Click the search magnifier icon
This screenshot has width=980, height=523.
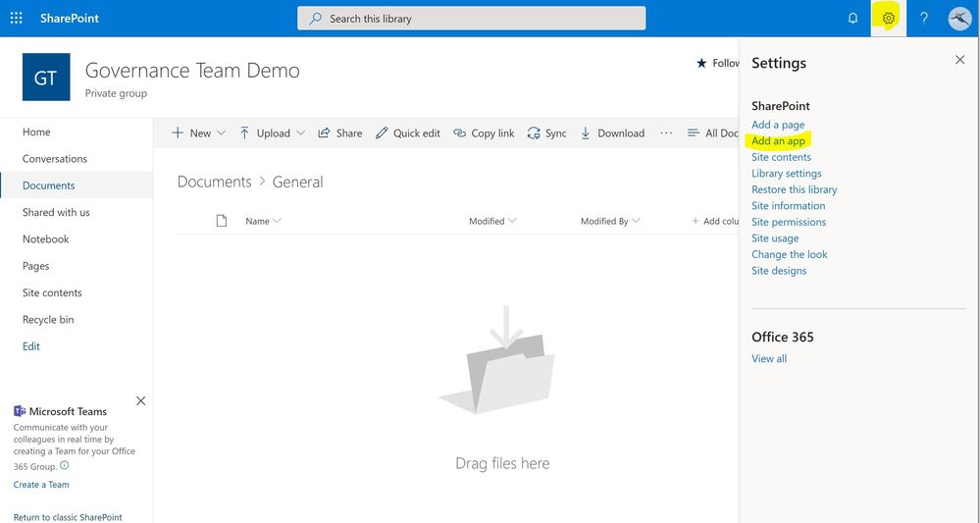[316, 18]
